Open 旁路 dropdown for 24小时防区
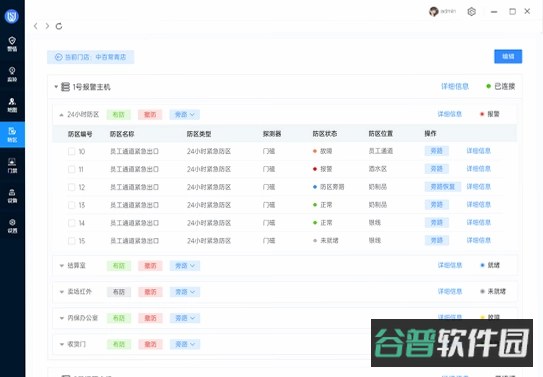 point(185,115)
